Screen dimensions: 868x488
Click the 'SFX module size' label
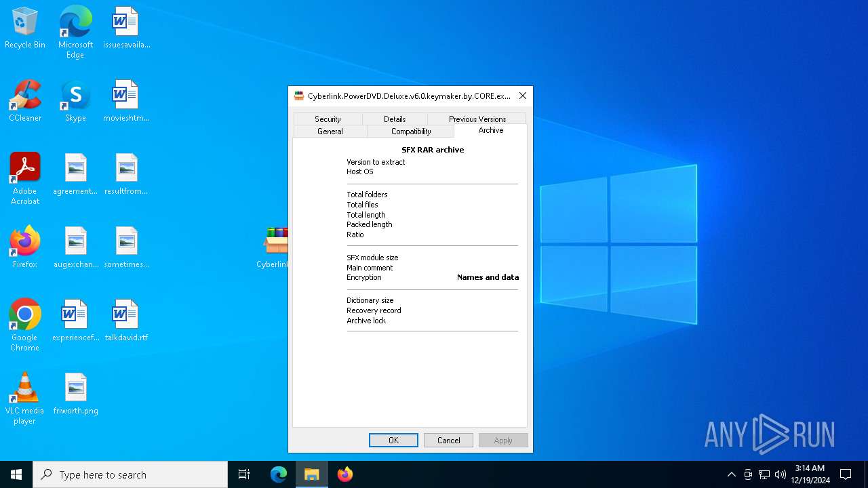[372, 258]
